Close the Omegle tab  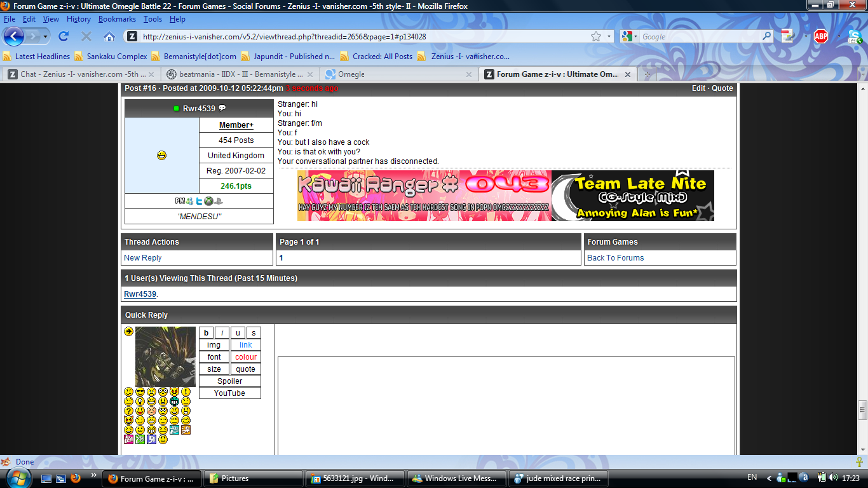[469, 74]
